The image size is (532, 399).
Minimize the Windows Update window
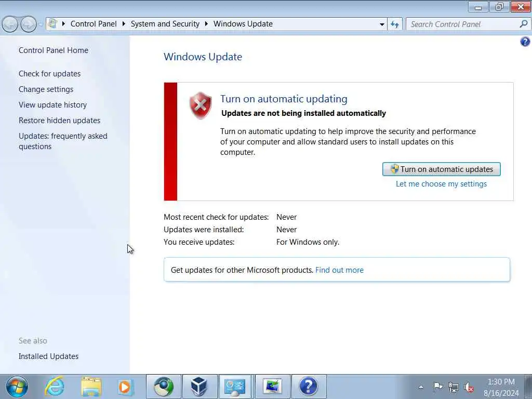tap(478, 7)
